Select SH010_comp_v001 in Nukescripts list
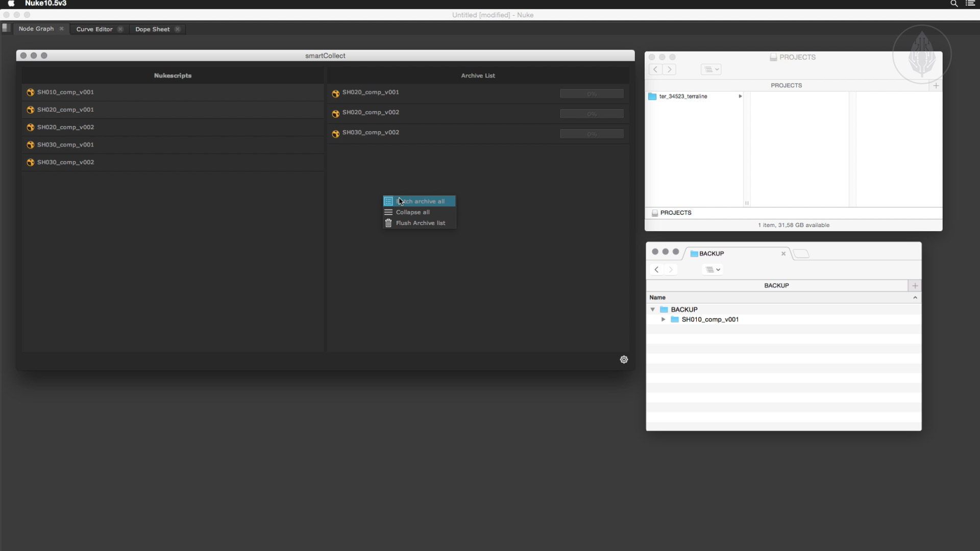Image resolution: width=980 pixels, height=551 pixels. pyautogui.click(x=173, y=92)
